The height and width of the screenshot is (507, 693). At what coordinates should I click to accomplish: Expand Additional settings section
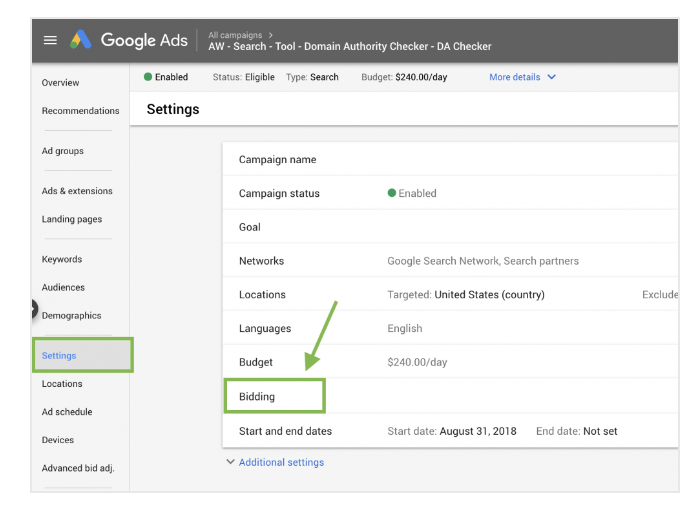(x=276, y=462)
